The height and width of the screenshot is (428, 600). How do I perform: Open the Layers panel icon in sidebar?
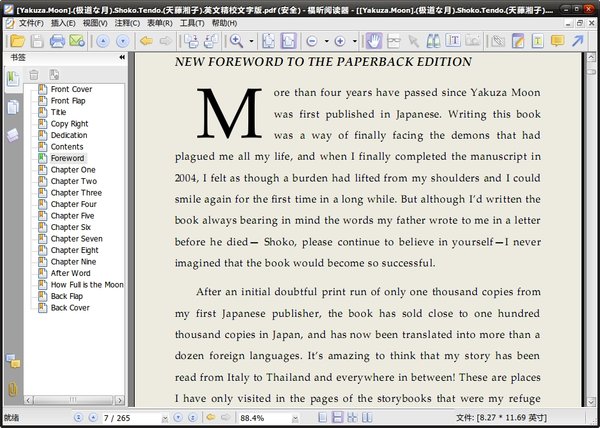(13, 135)
